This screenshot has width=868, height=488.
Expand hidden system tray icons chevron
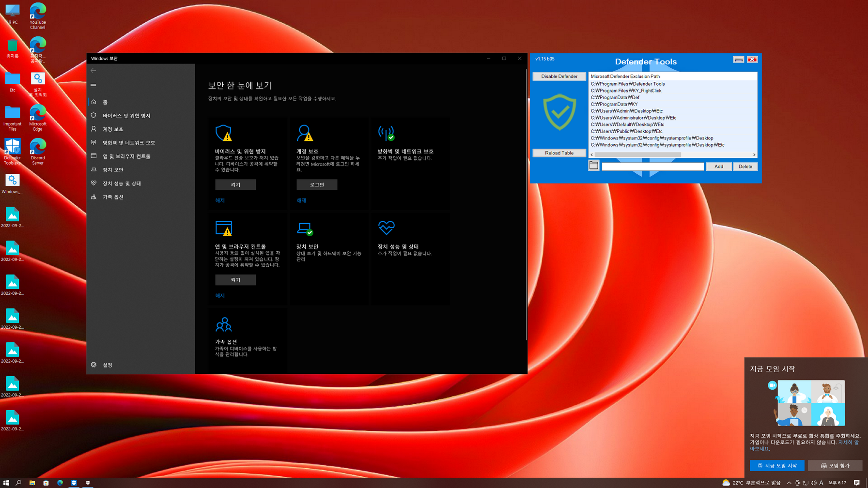(x=789, y=483)
